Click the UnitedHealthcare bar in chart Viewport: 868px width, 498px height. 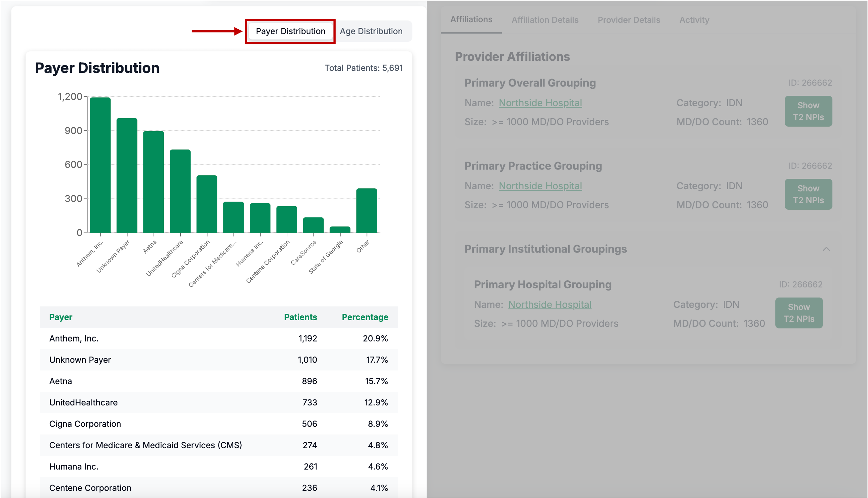[x=180, y=191]
